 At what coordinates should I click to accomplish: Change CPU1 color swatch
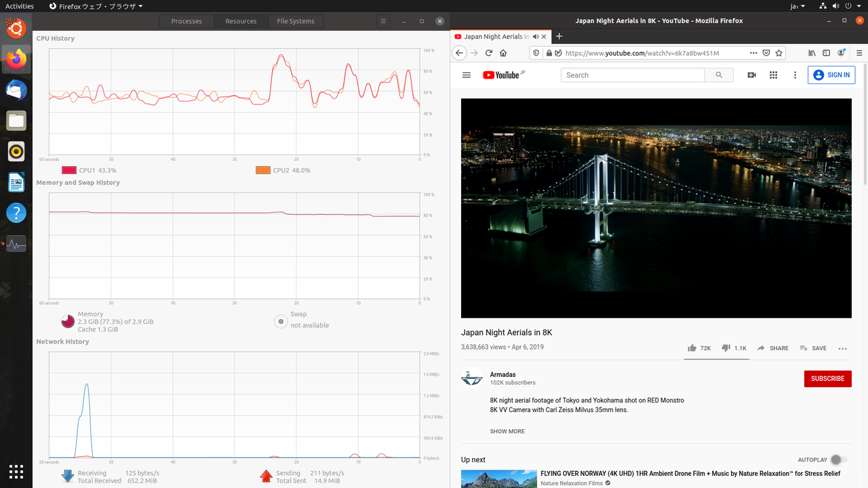point(69,171)
